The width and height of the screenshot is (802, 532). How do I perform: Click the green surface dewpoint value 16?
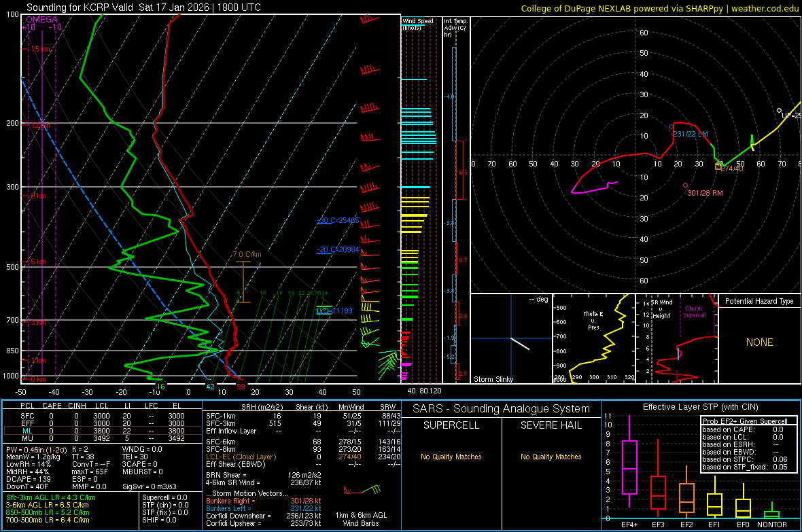[x=160, y=387]
